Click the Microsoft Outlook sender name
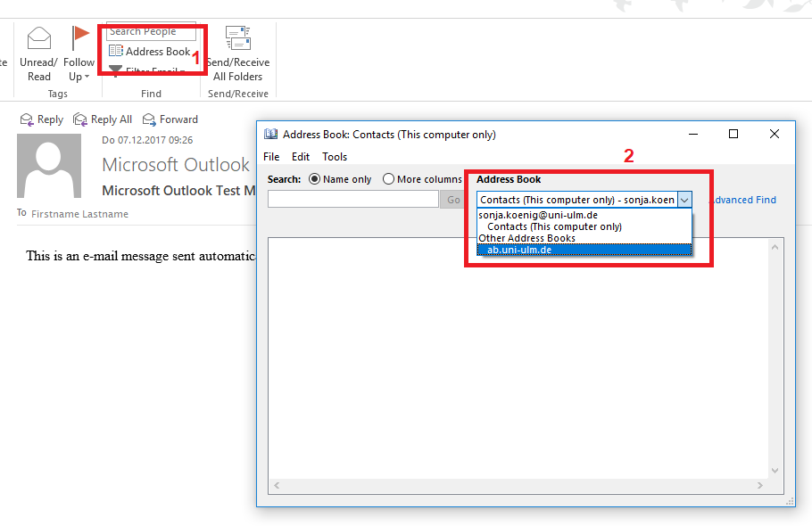812x526 pixels. (176, 164)
